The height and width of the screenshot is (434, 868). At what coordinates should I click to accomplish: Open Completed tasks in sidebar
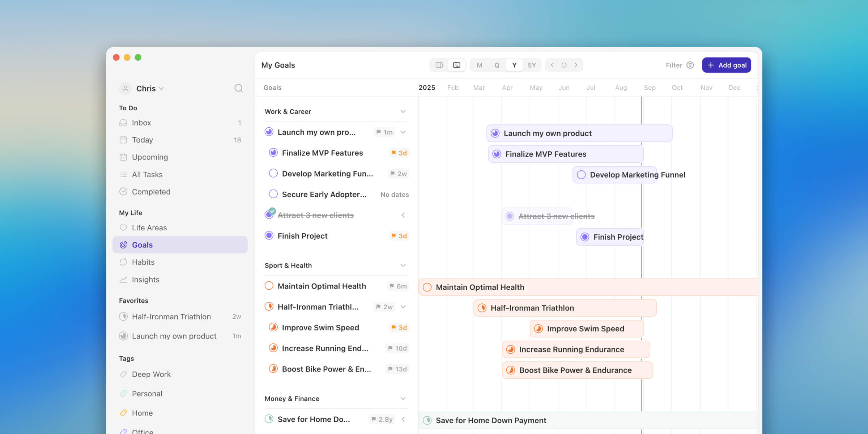pyautogui.click(x=151, y=192)
